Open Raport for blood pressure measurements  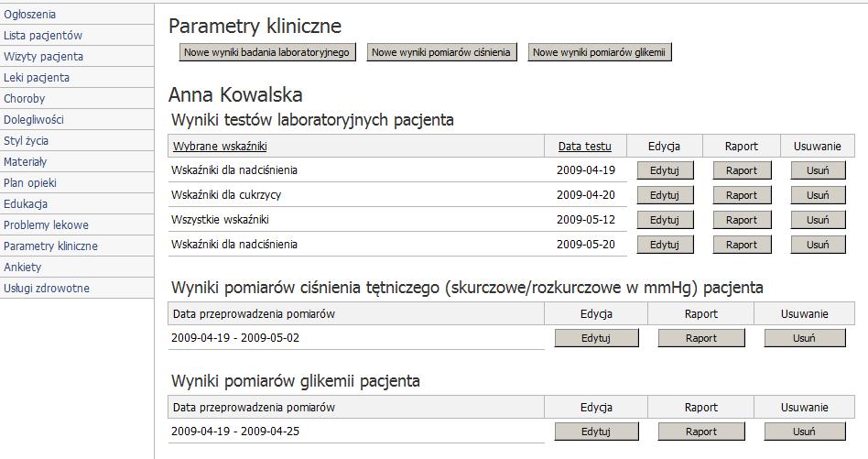pyautogui.click(x=700, y=338)
